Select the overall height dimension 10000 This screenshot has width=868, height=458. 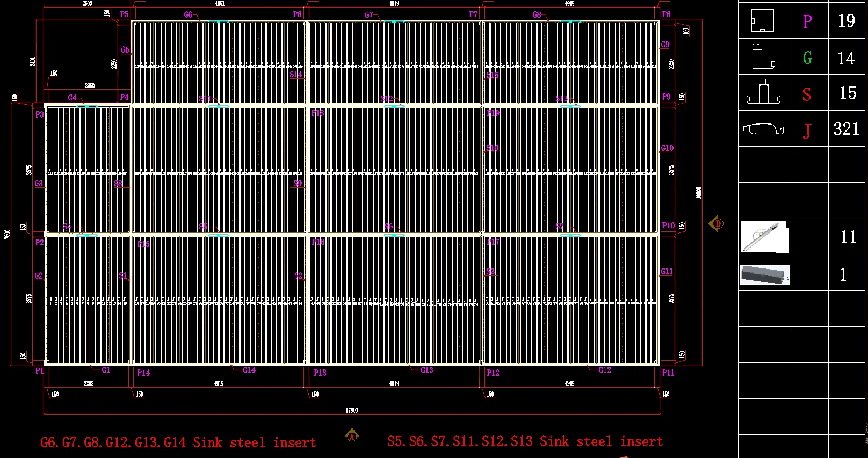click(699, 193)
